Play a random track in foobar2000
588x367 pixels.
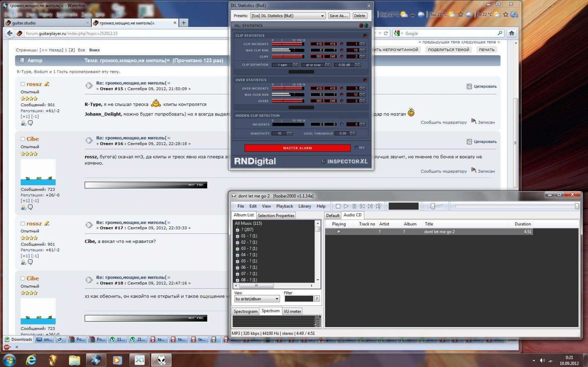(378, 206)
